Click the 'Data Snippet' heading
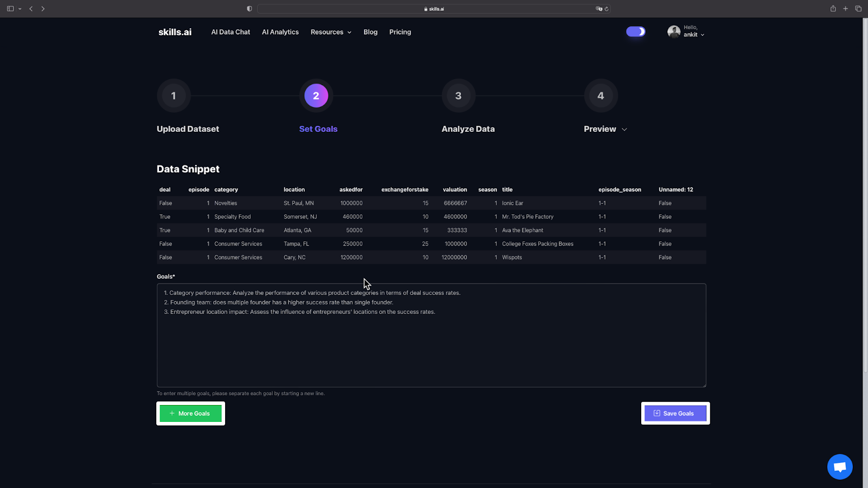This screenshot has width=868, height=488. (x=188, y=169)
